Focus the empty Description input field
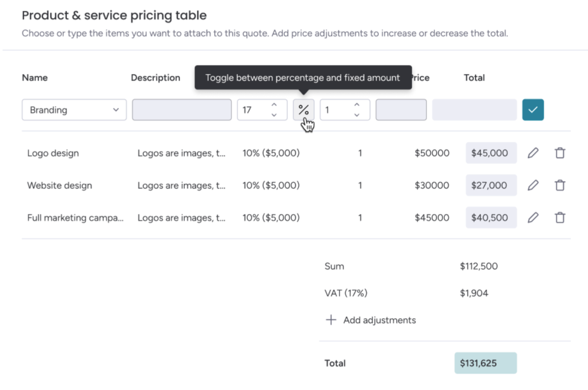 coord(182,110)
